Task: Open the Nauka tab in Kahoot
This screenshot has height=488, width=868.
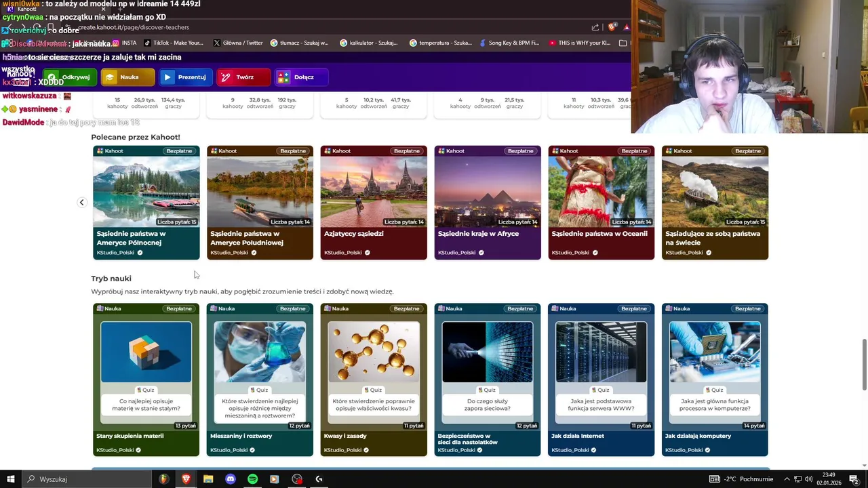Action: point(128,77)
